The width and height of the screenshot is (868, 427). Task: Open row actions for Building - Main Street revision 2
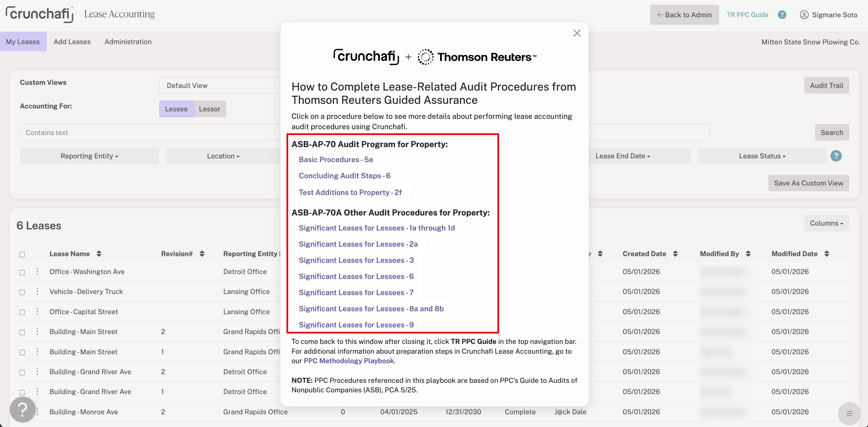[37, 331]
